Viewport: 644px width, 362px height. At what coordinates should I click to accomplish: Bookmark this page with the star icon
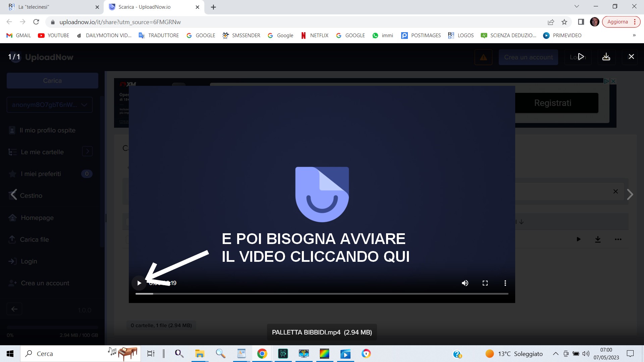[565, 22]
